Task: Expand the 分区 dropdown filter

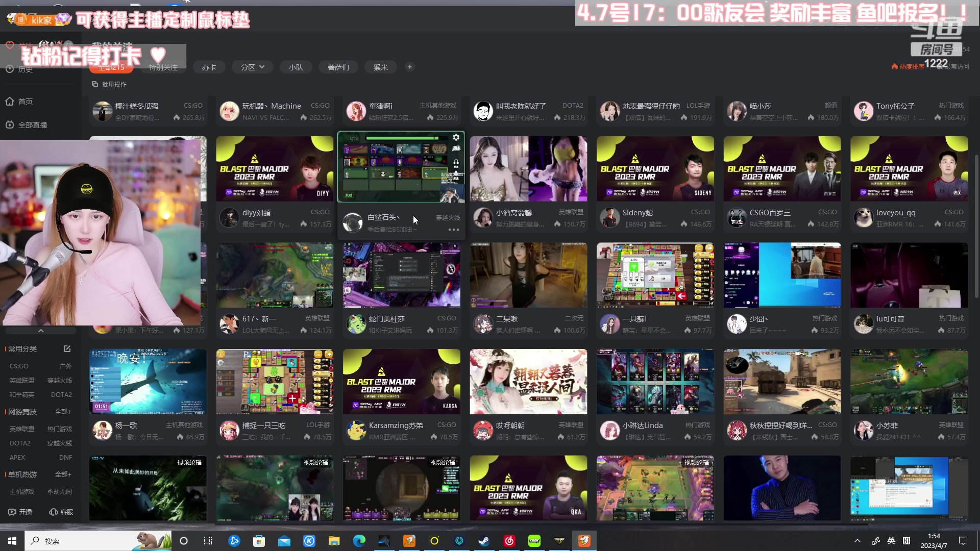Action: (x=253, y=67)
